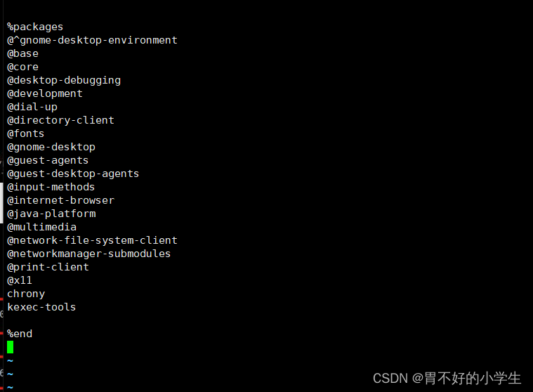The width and height of the screenshot is (533, 392).
Task: Click the @base package group line
Action: tap(22, 53)
